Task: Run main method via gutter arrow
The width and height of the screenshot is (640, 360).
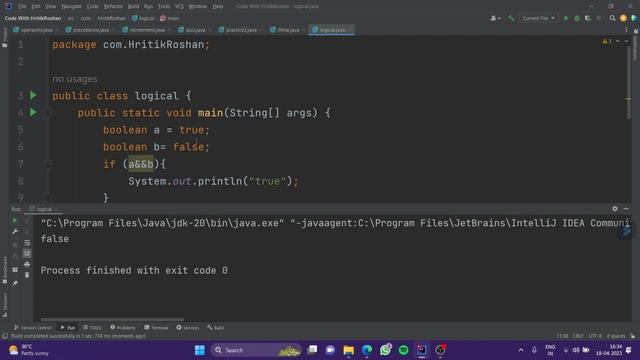Action: (x=33, y=113)
